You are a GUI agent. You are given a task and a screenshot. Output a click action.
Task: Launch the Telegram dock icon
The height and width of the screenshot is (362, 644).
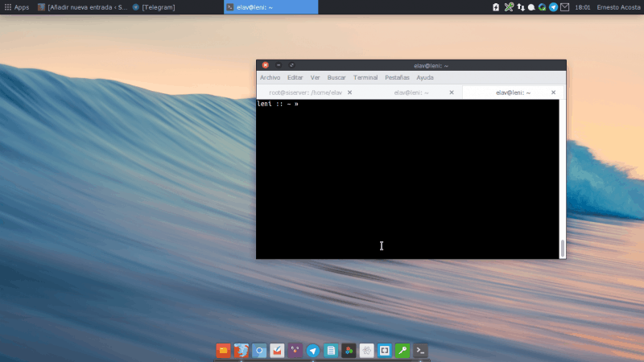(313, 351)
